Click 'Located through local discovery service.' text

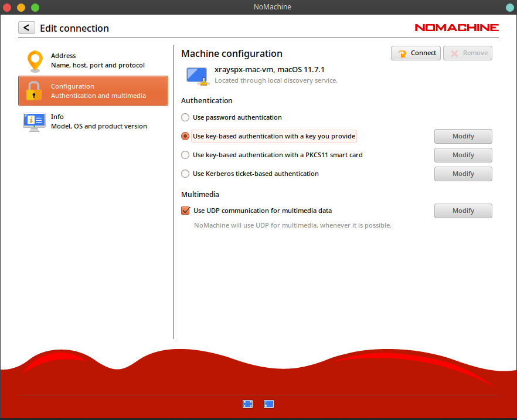[276, 80]
